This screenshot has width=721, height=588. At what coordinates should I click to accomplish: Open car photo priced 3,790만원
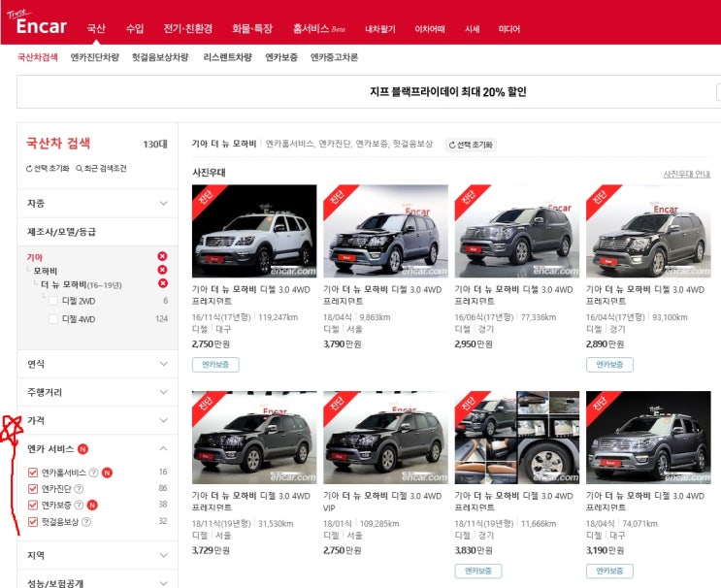tap(386, 231)
